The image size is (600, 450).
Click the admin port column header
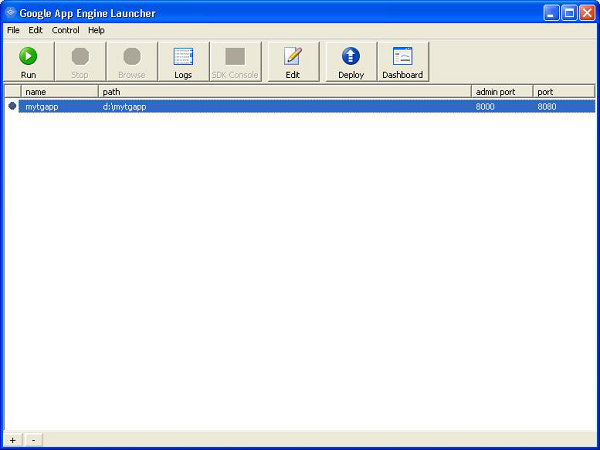coord(502,92)
